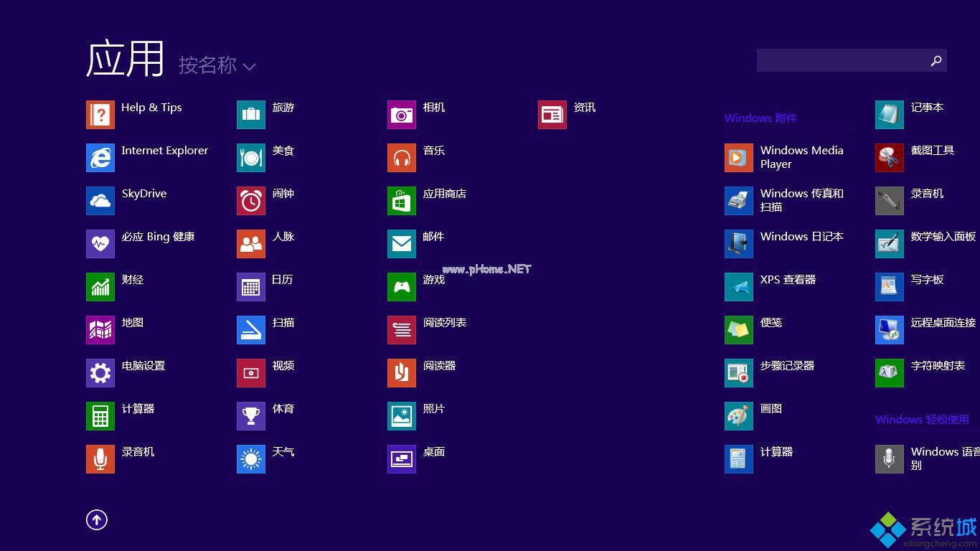Image resolution: width=980 pixels, height=551 pixels.
Task: Launch the 画图 paint palette icon
Action: (x=739, y=416)
